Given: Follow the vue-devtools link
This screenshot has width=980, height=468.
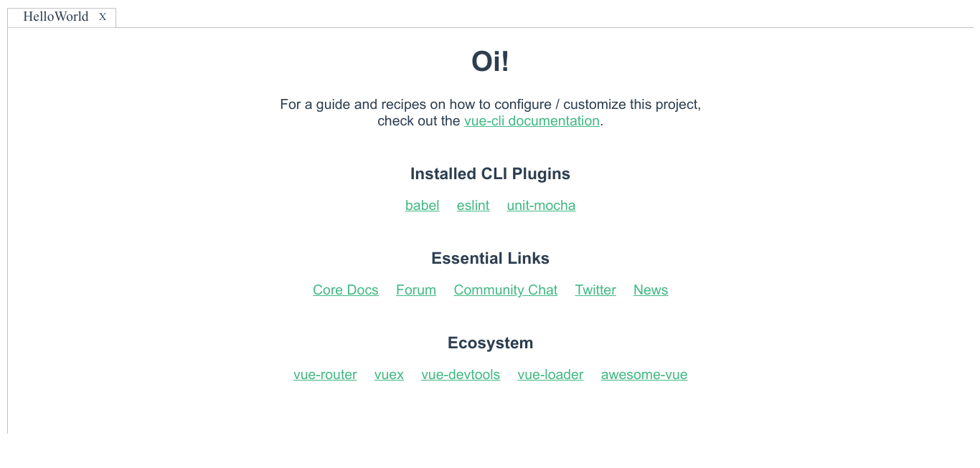Looking at the screenshot, I should coord(461,374).
